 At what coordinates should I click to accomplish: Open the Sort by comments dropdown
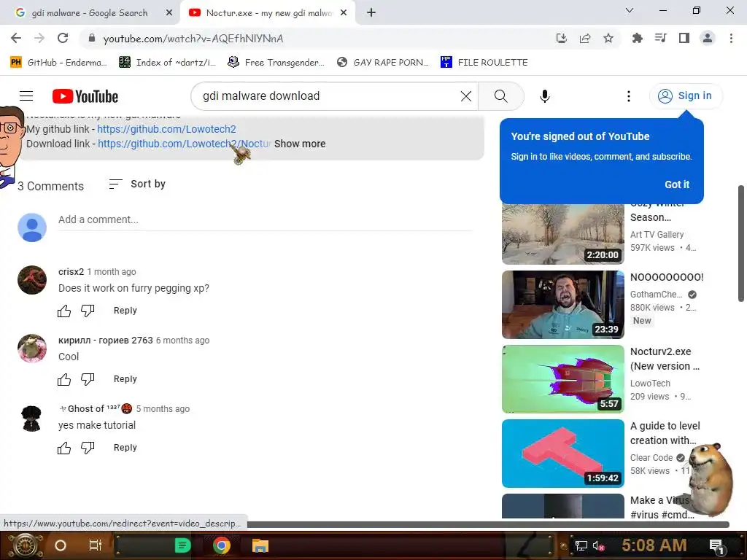tap(137, 184)
